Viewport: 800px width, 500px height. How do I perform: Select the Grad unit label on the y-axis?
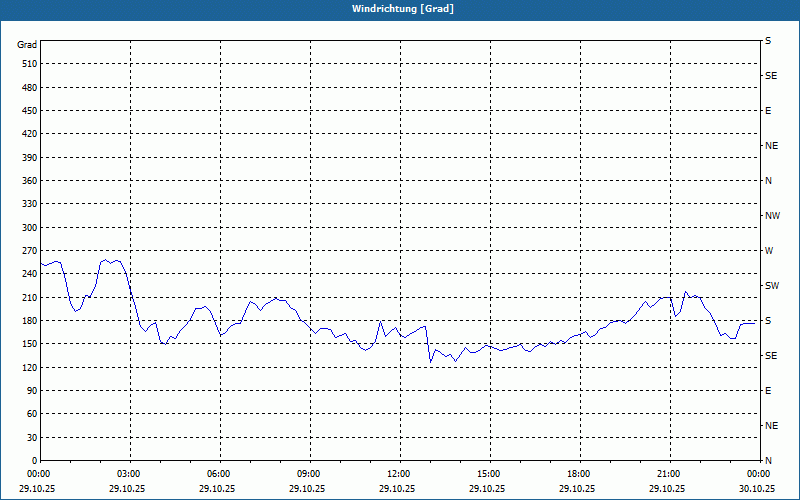(x=27, y=45)
